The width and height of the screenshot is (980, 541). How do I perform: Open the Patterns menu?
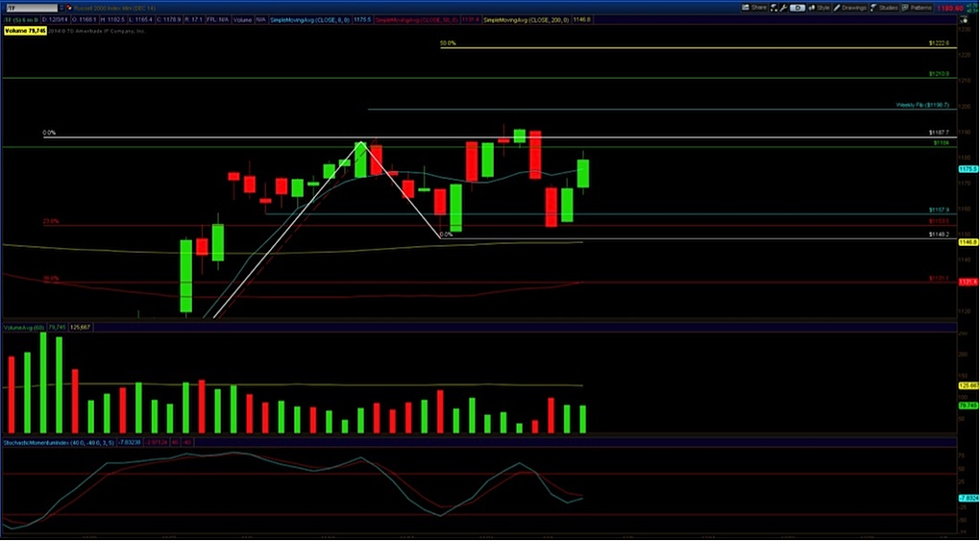coord(917,8)
